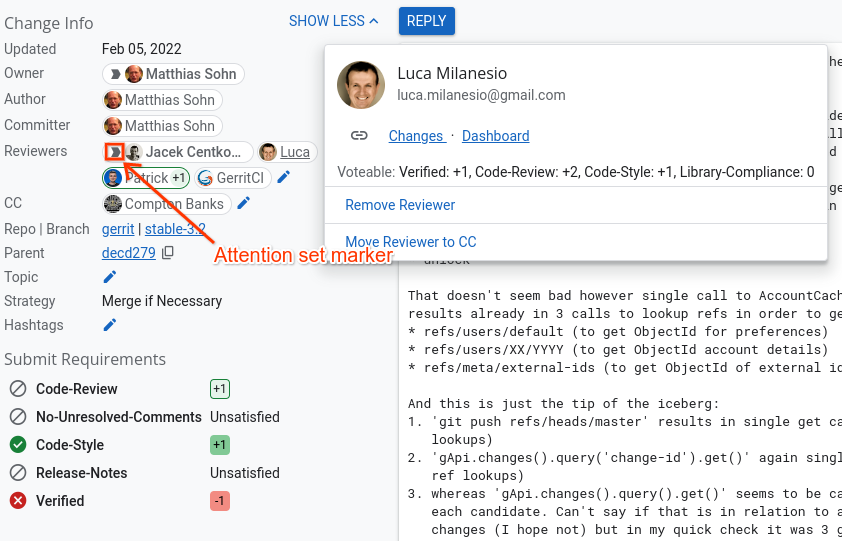This screenshot has width=842, height=541.
Task: Open Luca's Changes link
Action: [x=415, y=136]
